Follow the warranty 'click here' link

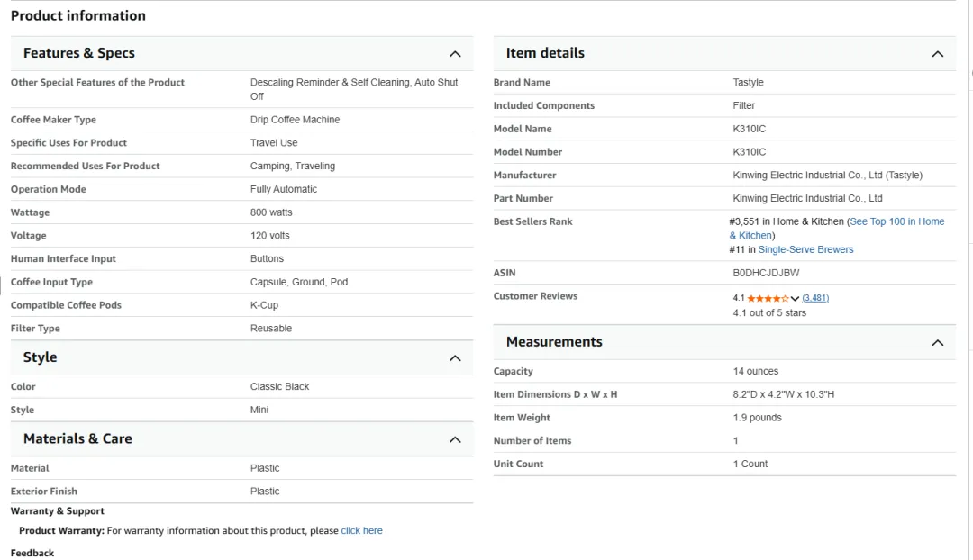pos(361,531)
